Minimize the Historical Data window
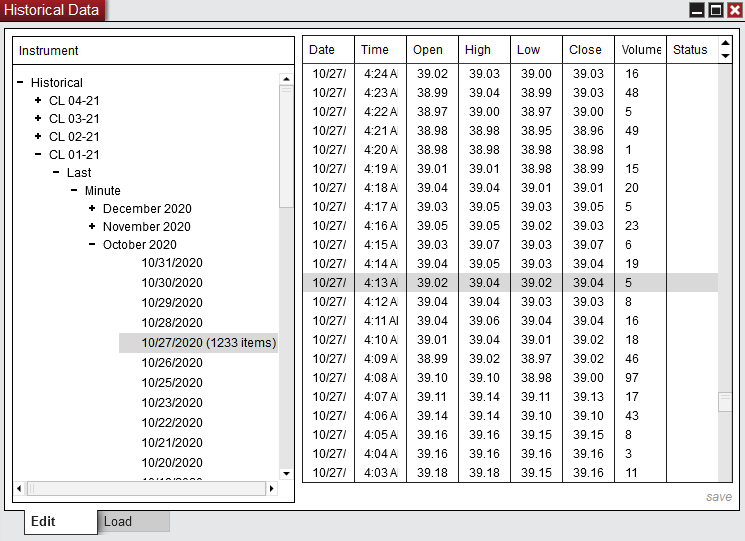Screen dimensions: 745x541 (x=697, y=10)
